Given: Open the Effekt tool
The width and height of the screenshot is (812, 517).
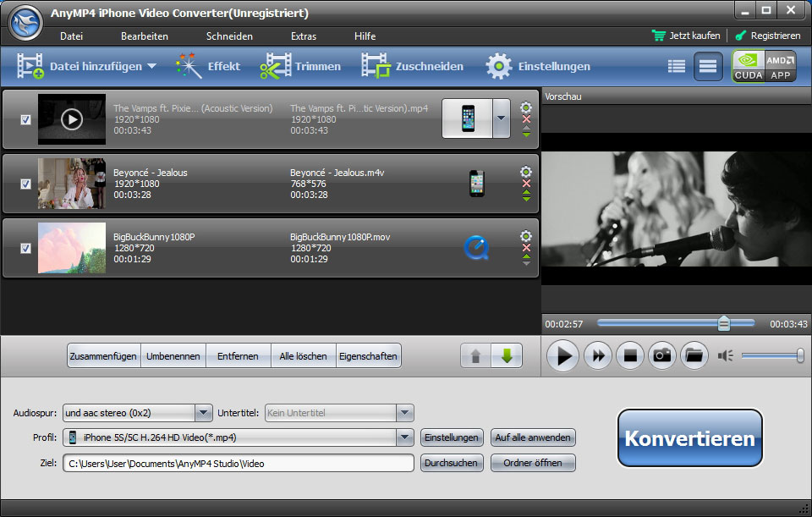Looking at the screenshot, I should (208, 66).
